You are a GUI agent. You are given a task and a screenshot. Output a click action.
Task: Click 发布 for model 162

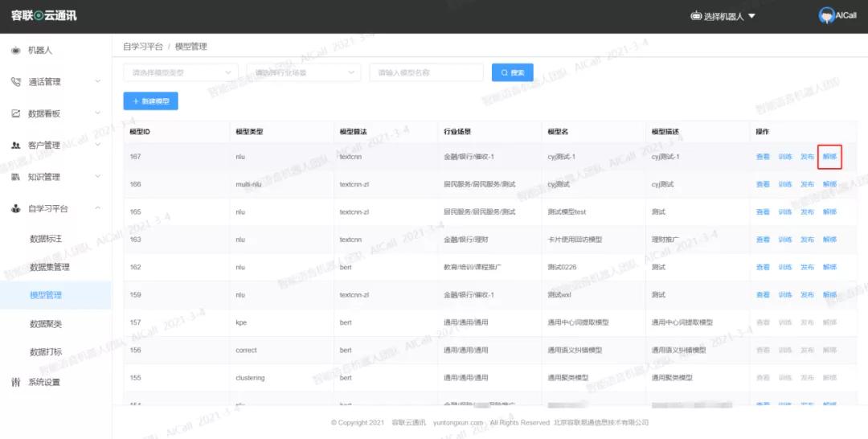(x=807, y=268)
